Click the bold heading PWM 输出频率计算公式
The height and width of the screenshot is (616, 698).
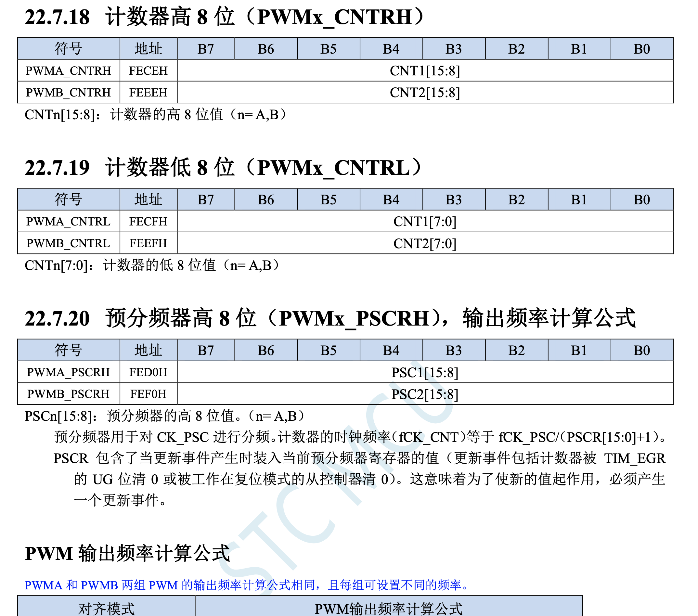127,553
